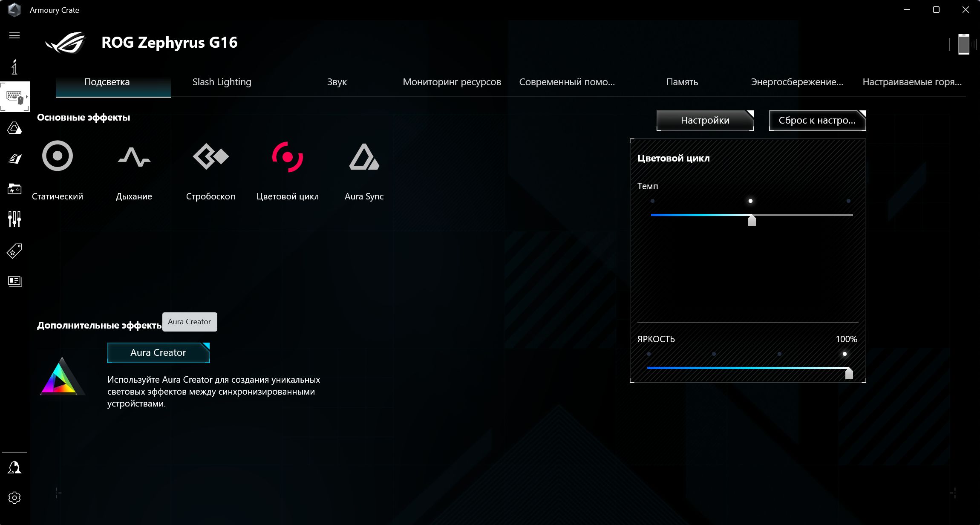This screenshot has width=980, height=525.
Task: Click the Настройки button
Action: [x=705, y=121]
